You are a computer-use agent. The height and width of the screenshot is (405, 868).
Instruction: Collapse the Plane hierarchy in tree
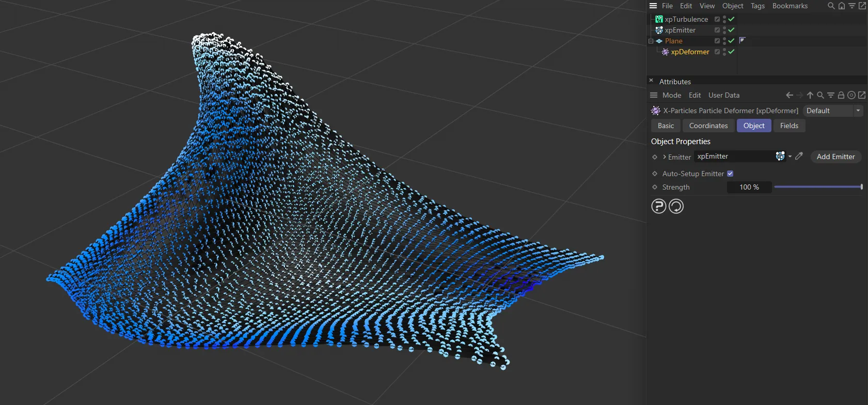pos(651,41)
